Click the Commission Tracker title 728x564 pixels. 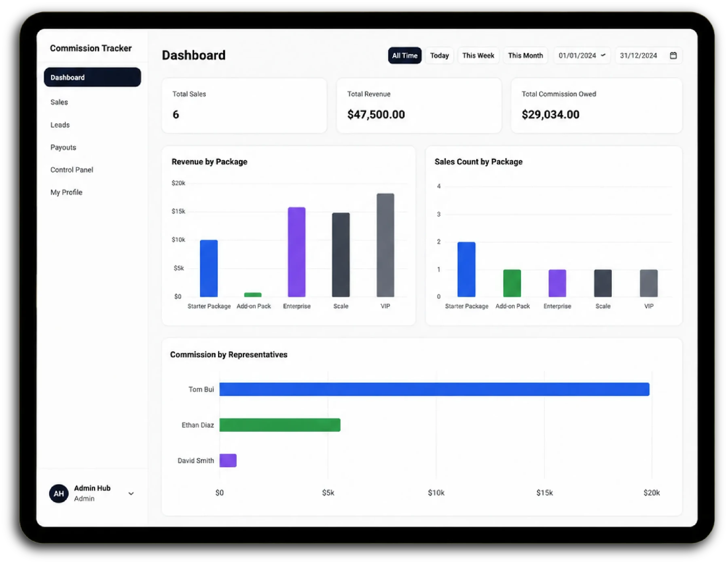(x=91, y=48)
